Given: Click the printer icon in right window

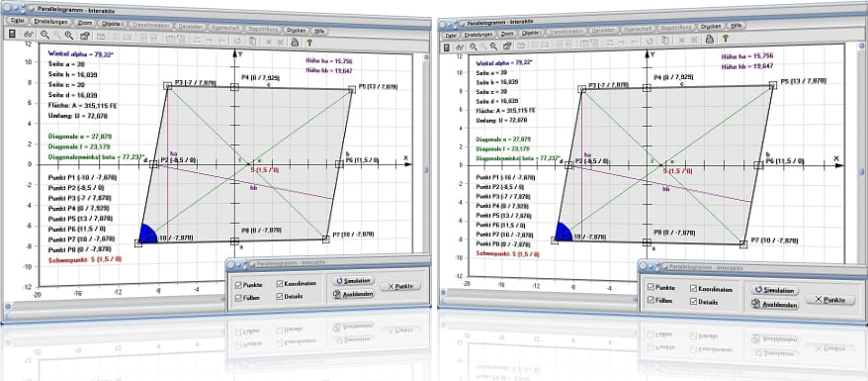Looking at the screenshot, I should (709, 39).
